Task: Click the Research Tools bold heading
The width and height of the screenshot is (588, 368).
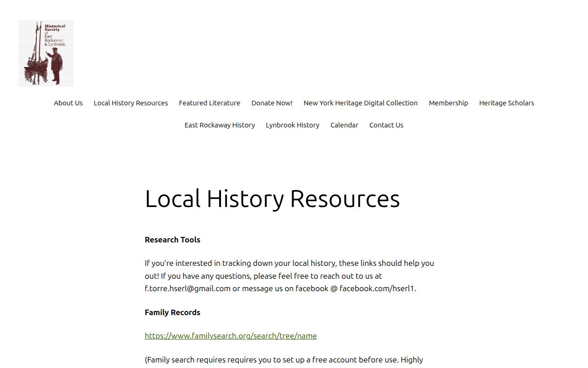Action: (x=172, y=240)
